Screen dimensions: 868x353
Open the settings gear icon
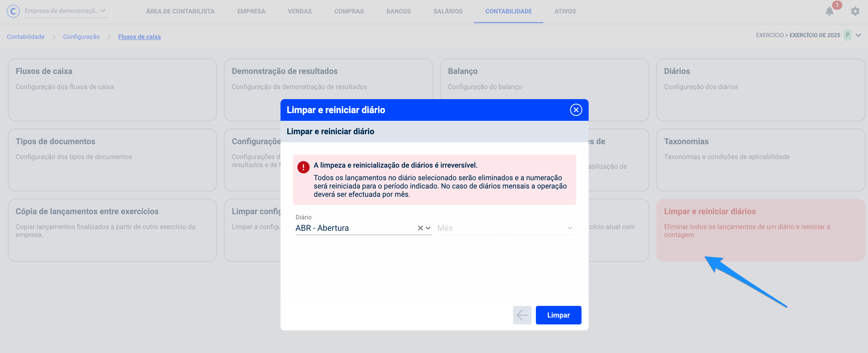(x=855, y=11)
